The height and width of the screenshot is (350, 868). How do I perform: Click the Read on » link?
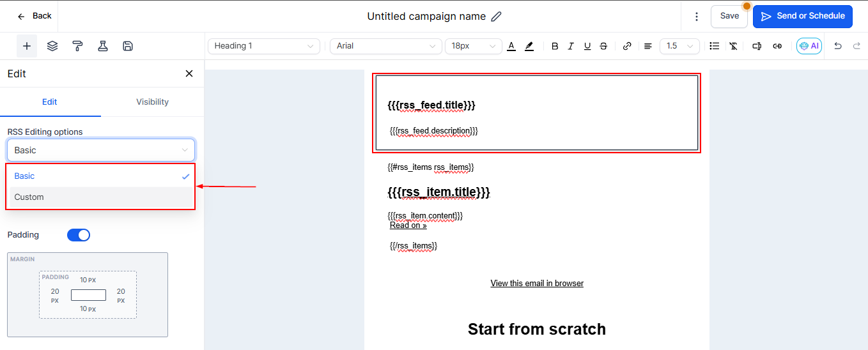(408, 225)
